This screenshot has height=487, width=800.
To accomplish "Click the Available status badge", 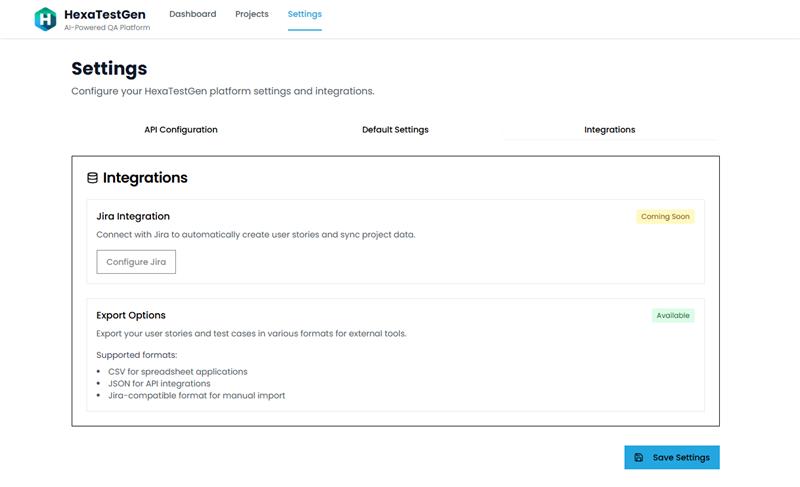I will pyautogui.click(x=673, y=315).
